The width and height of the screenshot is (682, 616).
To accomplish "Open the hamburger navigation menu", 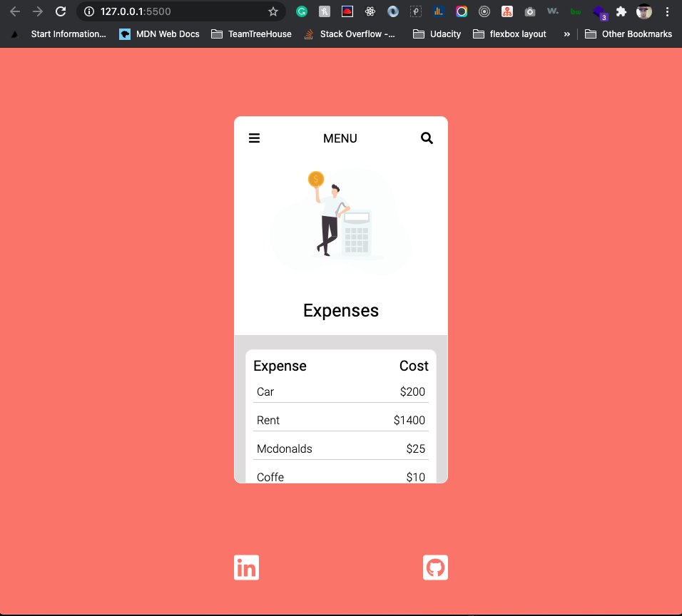I will pyautogui.click(x=255, y=138).
